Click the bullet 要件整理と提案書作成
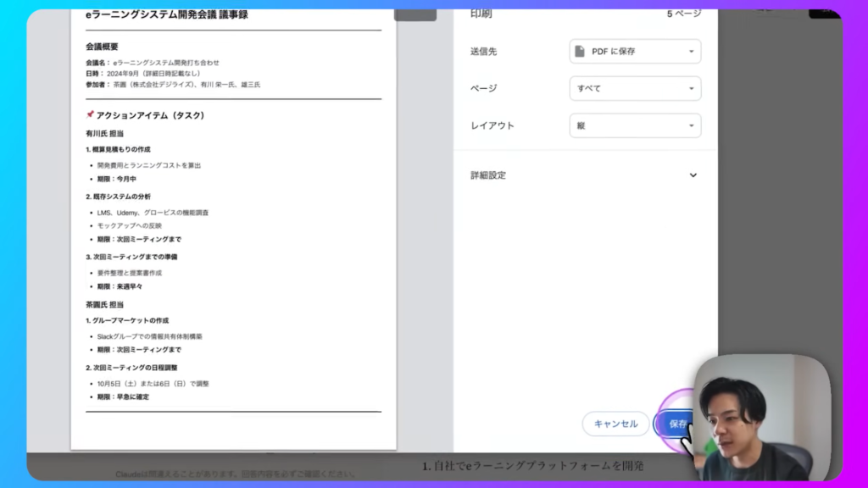 click(130, 273)
